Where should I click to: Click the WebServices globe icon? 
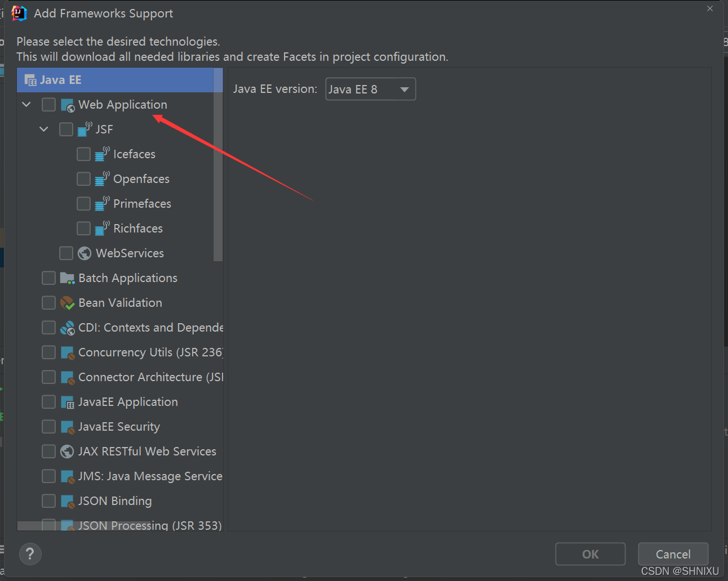pos(85,253)
